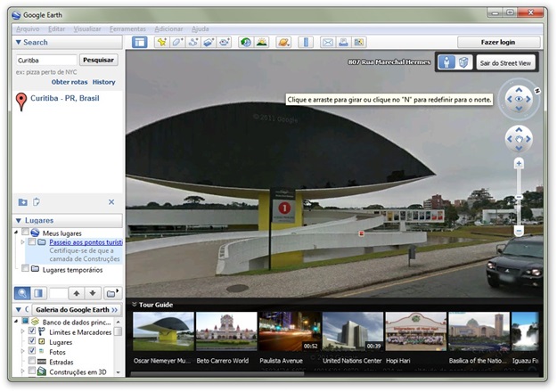Uncheck the Fotos layer checkbox
This screenshot has height=392, width=557.
coord(32,351)
